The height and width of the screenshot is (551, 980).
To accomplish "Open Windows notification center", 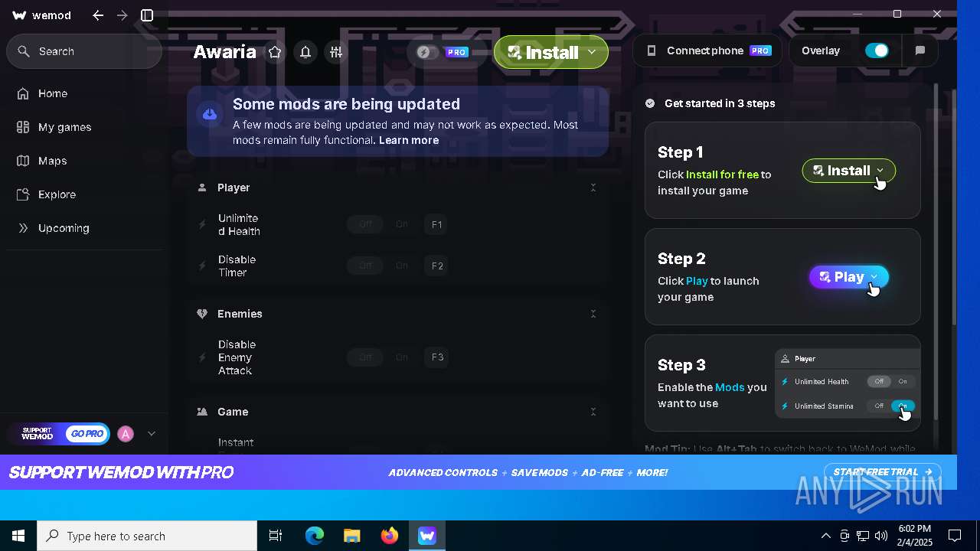I will pyautogui.click(x=955, y=536).
